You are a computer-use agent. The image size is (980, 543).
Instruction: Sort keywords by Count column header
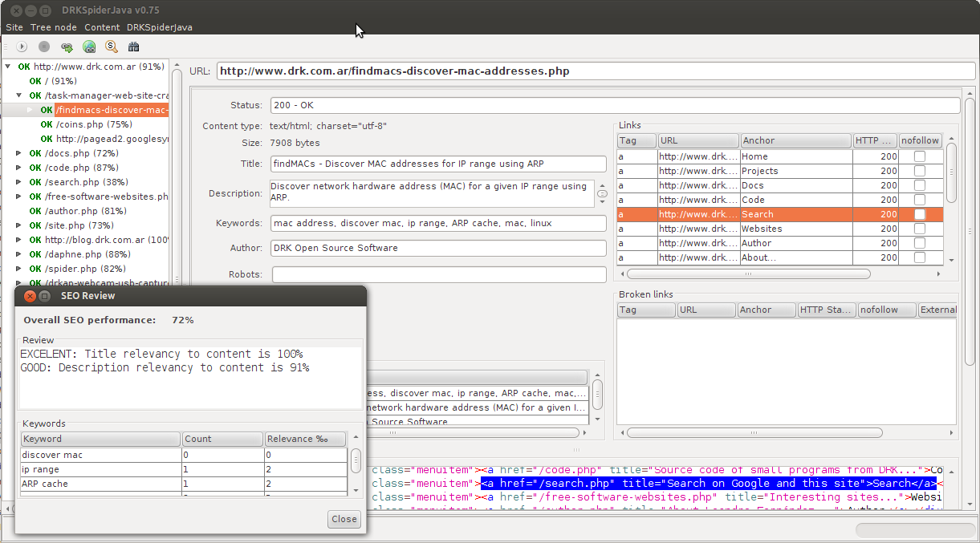tap(222, 439)
